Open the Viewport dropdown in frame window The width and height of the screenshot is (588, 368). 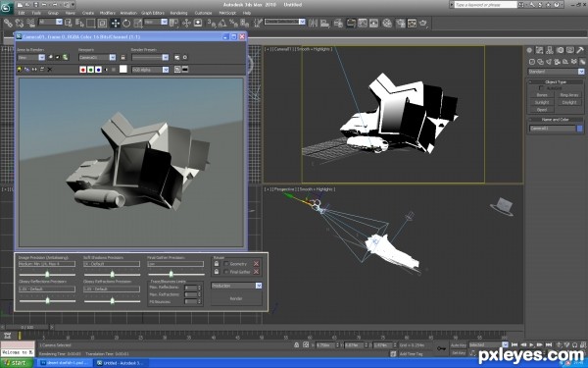point(97,58)
